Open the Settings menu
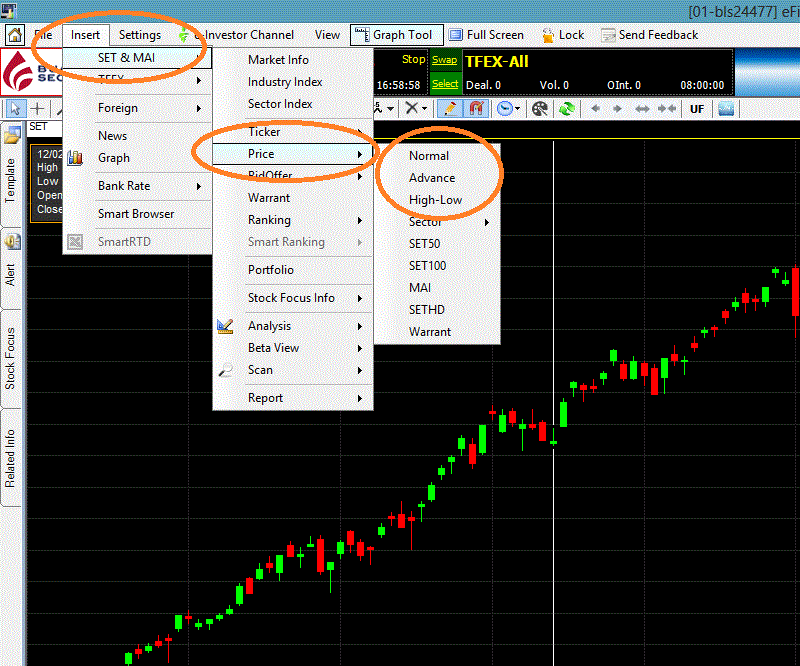 click(140, 35)
